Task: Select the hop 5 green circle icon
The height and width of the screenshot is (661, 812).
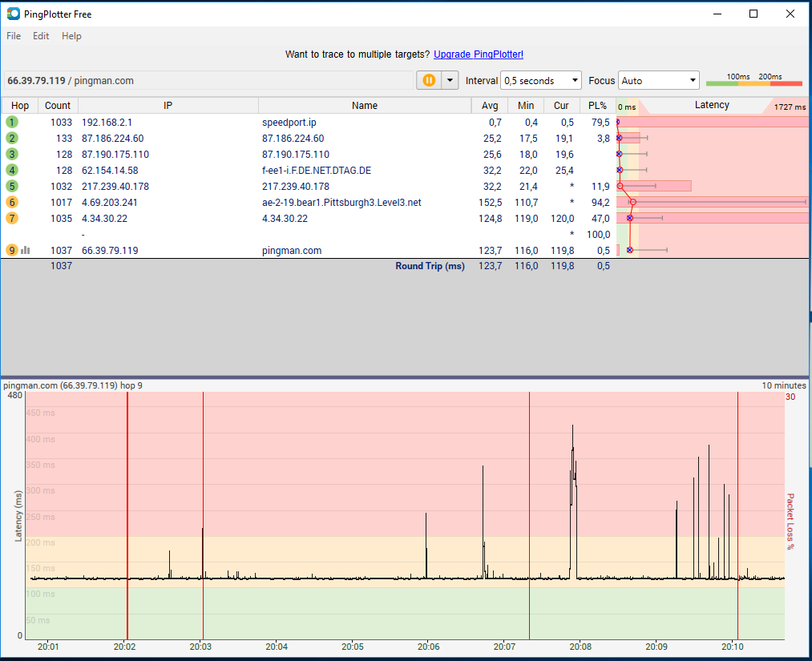Action: point(12,187)
